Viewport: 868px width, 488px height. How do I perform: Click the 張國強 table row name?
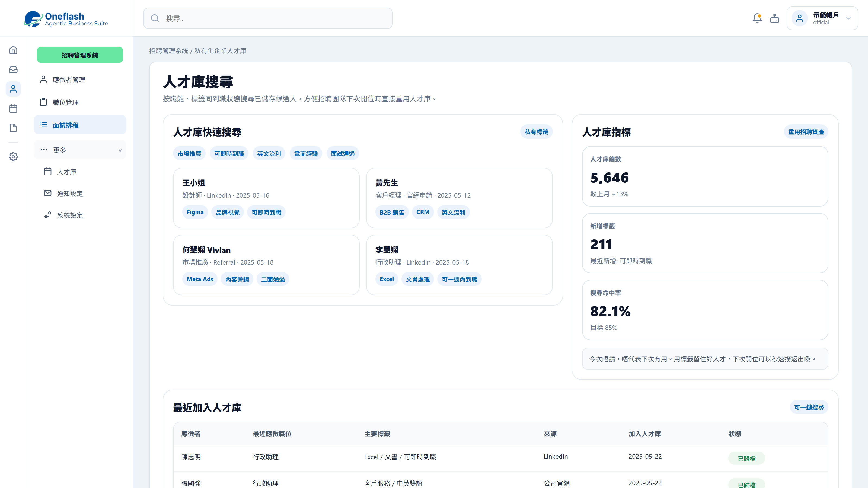tap(191, 483)
